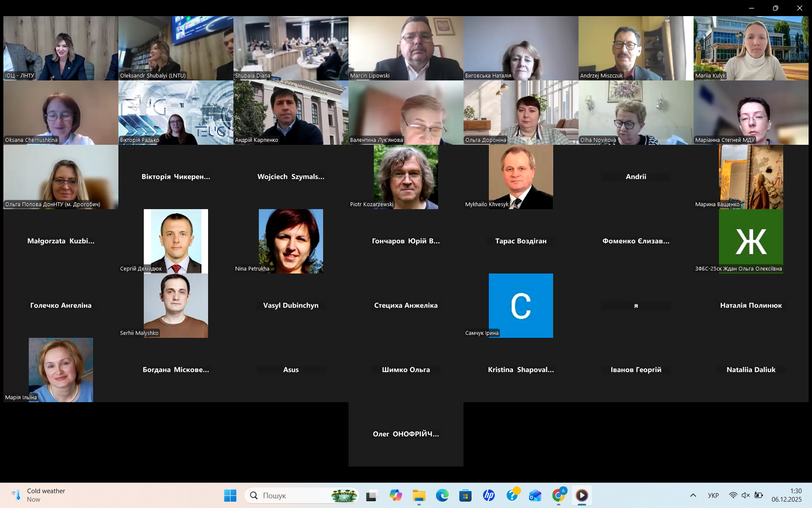The image size is (812, 508).
Task: Open Microsoft Edge from the taskbar
Action: click(442, 495)
